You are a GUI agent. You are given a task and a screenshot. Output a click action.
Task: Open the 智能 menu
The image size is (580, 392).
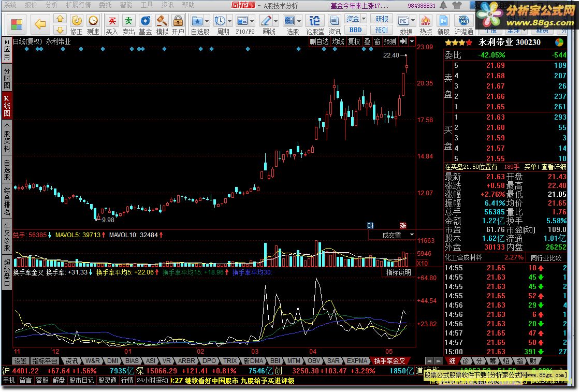click(x=126, y=5)
